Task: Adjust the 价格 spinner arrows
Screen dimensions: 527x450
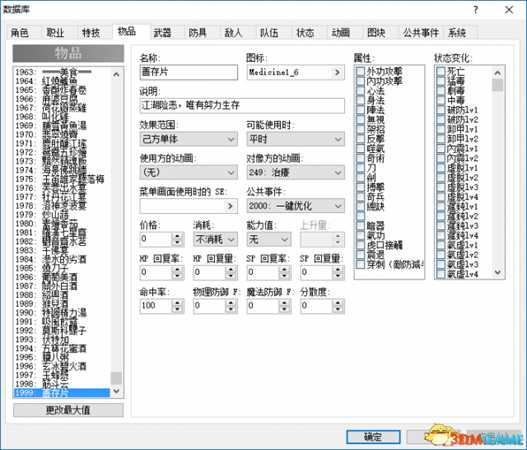Action: [x=177, y=239]
